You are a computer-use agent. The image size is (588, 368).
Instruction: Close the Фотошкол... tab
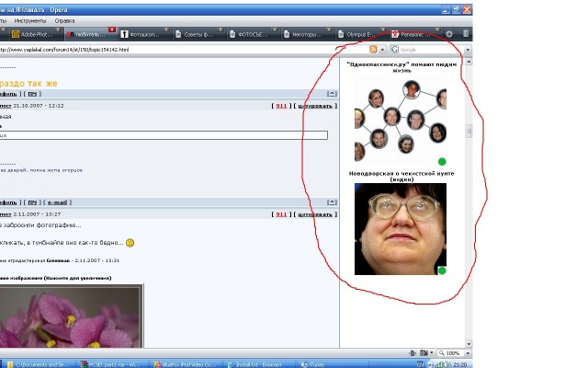tap(166, 29)
